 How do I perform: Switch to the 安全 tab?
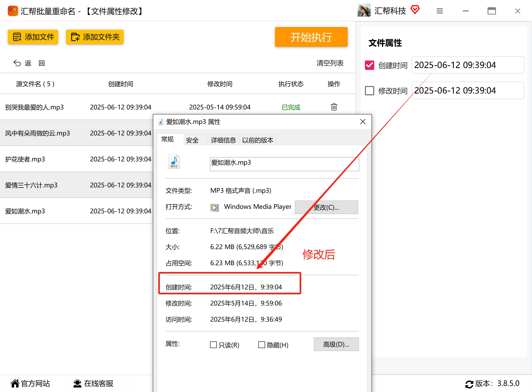pos(192,140)
